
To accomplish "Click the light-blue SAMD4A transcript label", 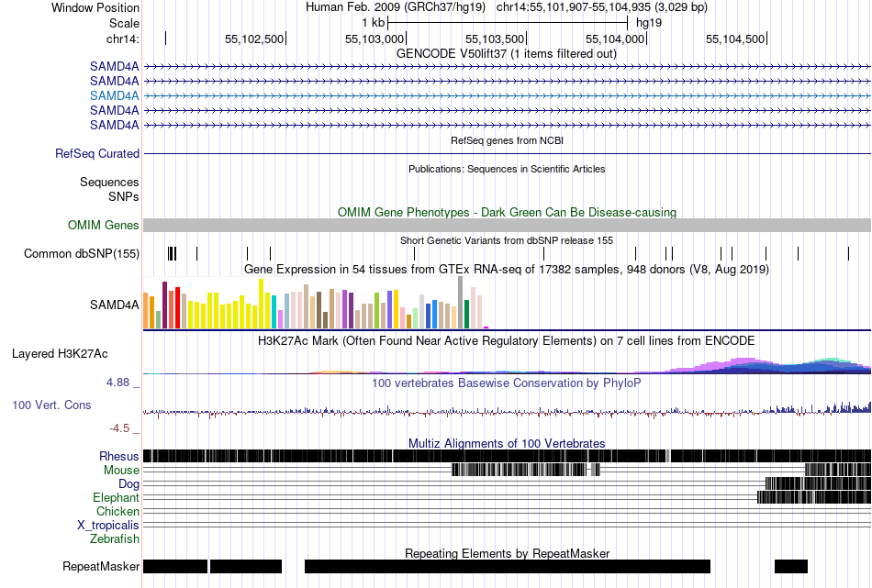I will coord(114,95).
